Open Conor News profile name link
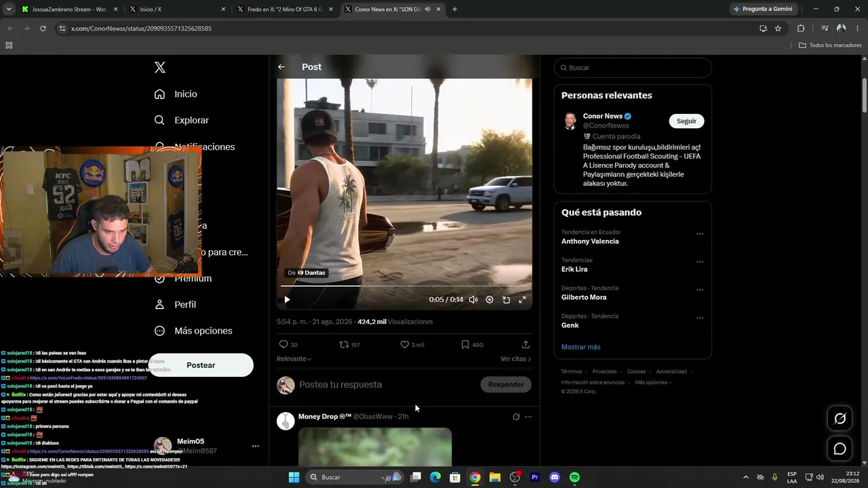 603,116
